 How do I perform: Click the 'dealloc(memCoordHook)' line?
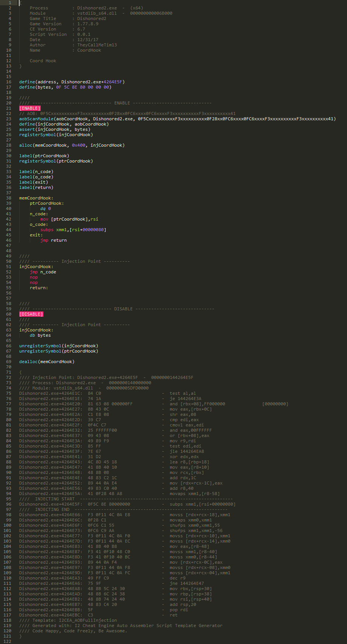coord(47,362)
